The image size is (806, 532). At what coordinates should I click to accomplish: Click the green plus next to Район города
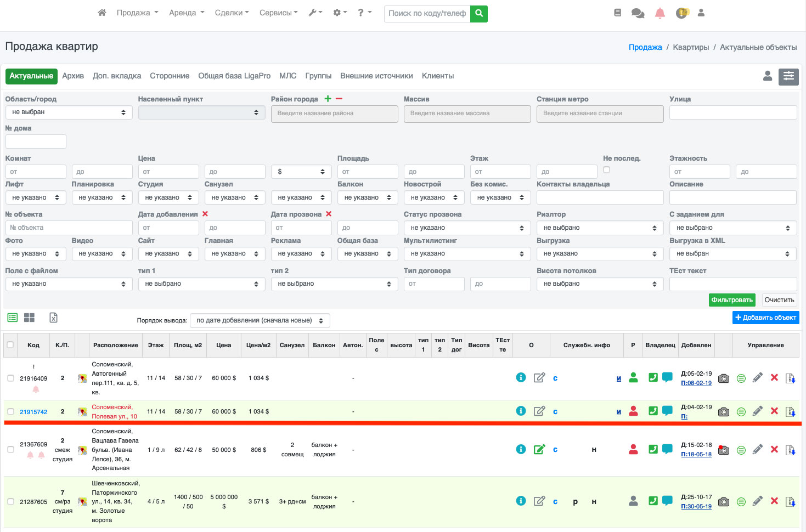point(328,99)
